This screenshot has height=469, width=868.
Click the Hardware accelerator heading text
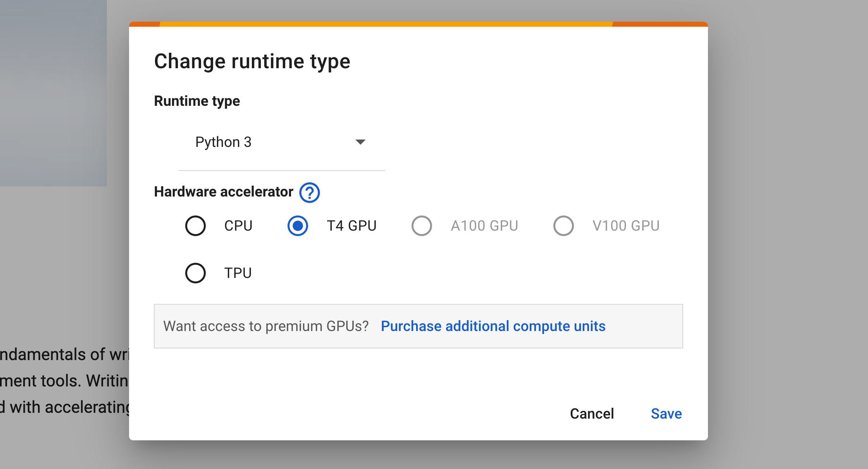224,192
